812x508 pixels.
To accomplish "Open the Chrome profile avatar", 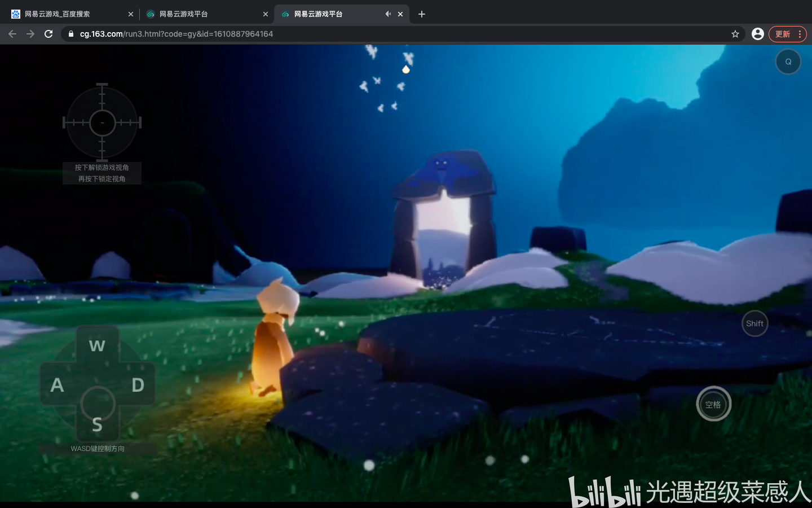I will pos(758,34).
